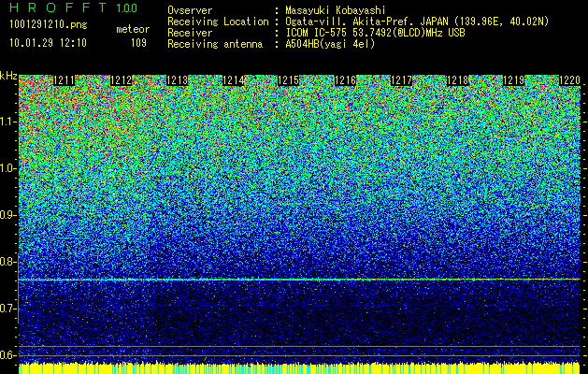
Task: Click the A504HB(yagi 4el) antenna text
Action: click(330, 44)
